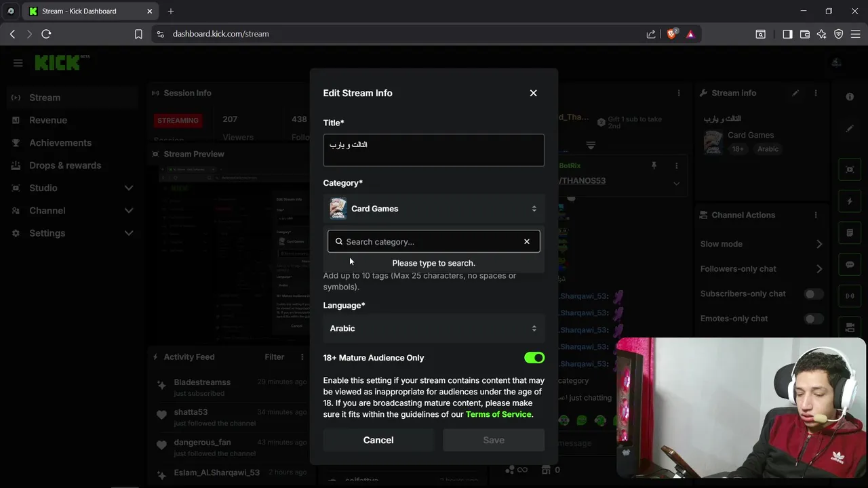Expand the Slow mode setting

[819, 244]
